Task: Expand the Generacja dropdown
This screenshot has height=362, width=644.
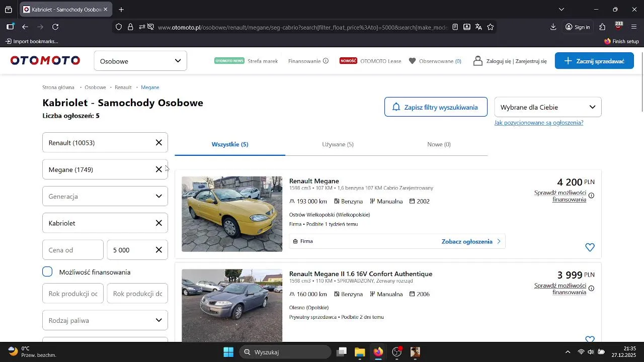Action: 105,196
